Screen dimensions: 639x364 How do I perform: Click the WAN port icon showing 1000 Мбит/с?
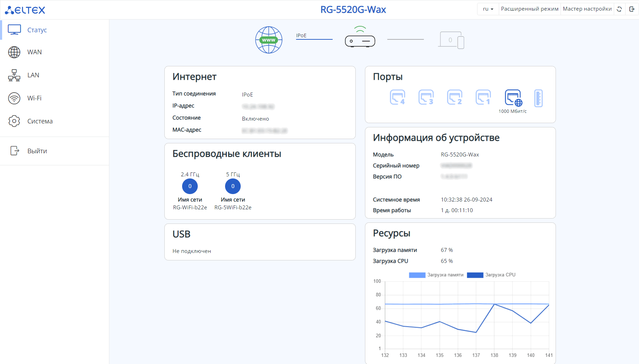(x=513, y=98)
